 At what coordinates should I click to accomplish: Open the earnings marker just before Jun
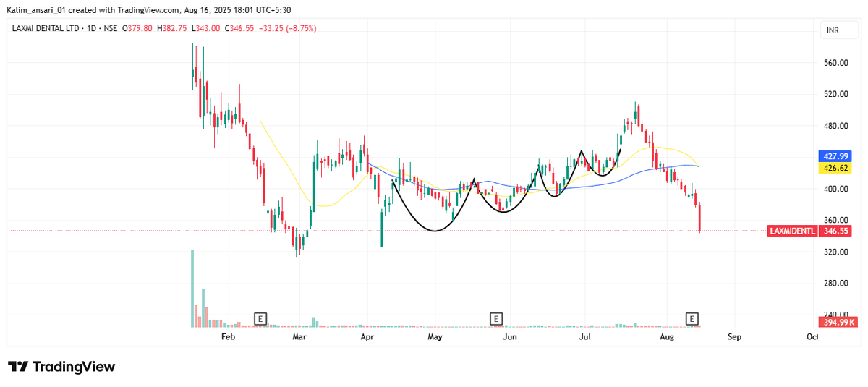[495, 318]
